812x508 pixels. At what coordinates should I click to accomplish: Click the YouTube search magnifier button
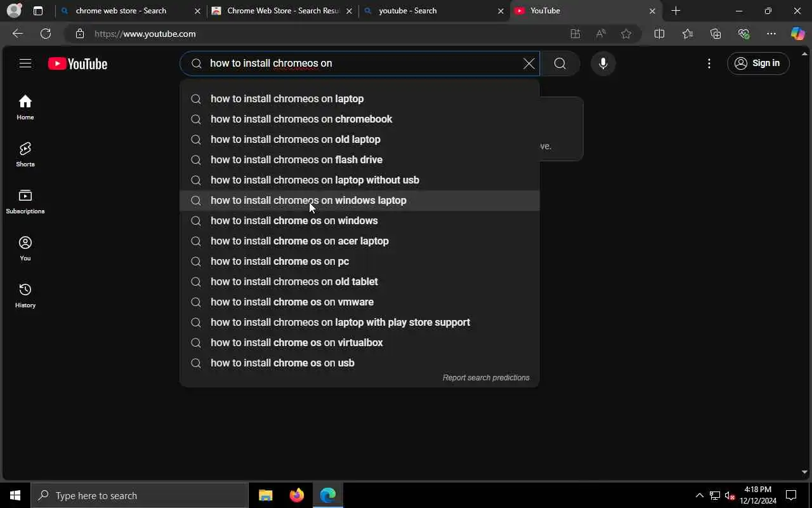[560, 63]
